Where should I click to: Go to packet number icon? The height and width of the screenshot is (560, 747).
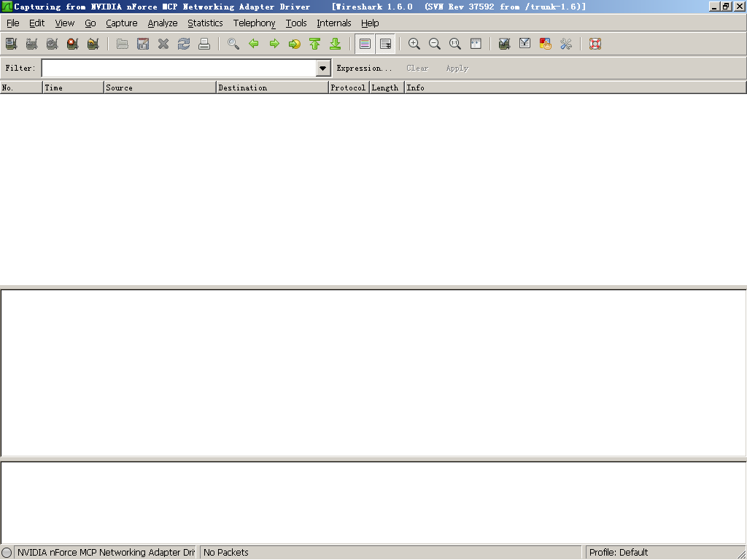295,44
